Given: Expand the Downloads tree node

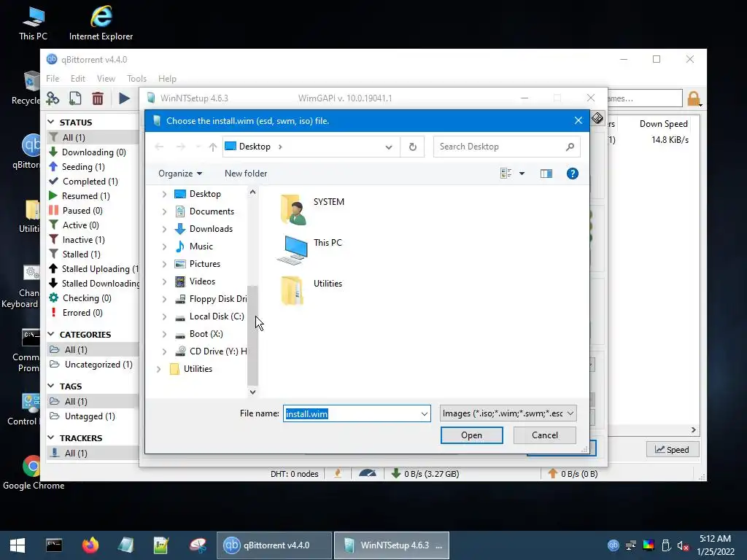Looking at the screenshot, I should click(164, 230).
